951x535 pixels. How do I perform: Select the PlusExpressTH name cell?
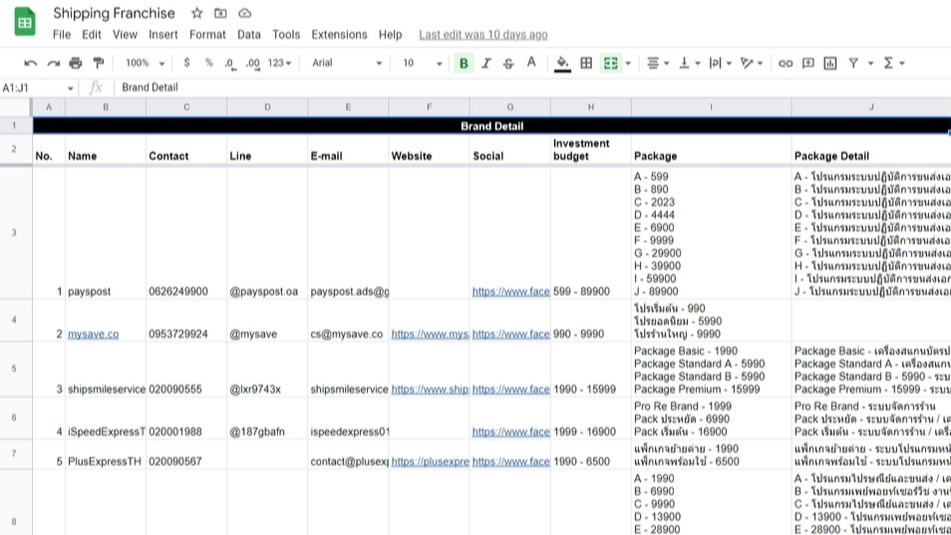106,454
